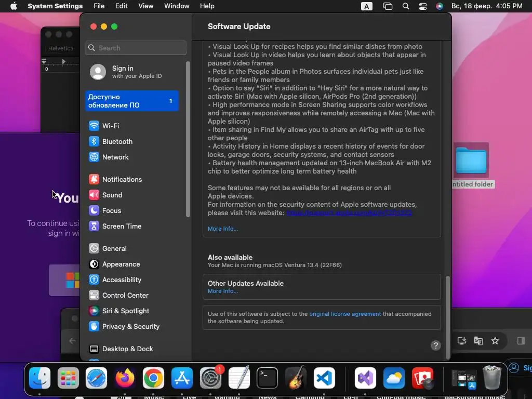Open the System Settings menu
The width and height of the screenshot is (532, 399).
(55, 6)
